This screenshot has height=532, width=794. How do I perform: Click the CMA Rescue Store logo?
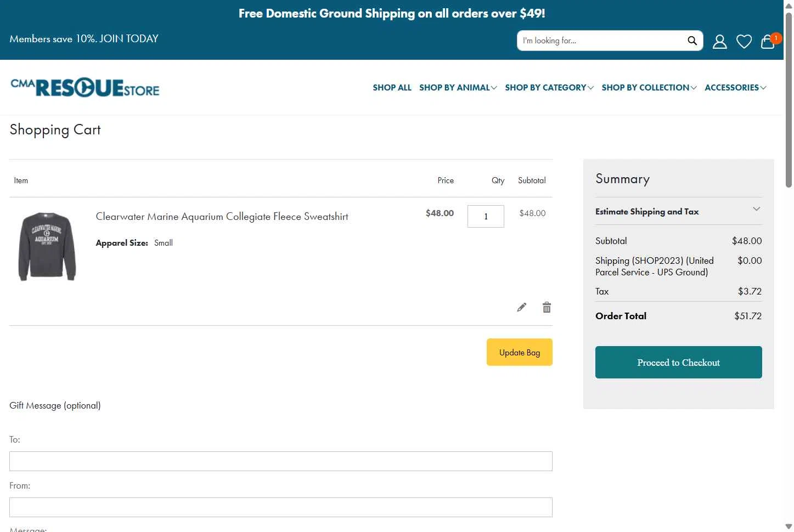(x=85, y=88)
